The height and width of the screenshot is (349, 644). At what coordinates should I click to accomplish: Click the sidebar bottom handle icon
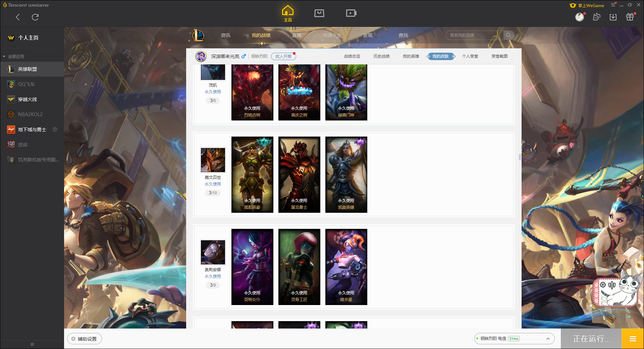32,344
